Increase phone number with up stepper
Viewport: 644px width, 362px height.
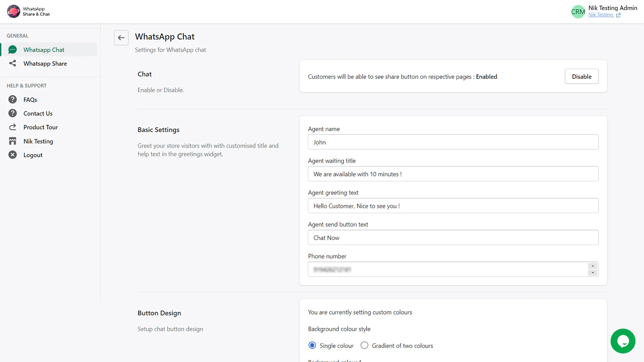coord(592,266)
